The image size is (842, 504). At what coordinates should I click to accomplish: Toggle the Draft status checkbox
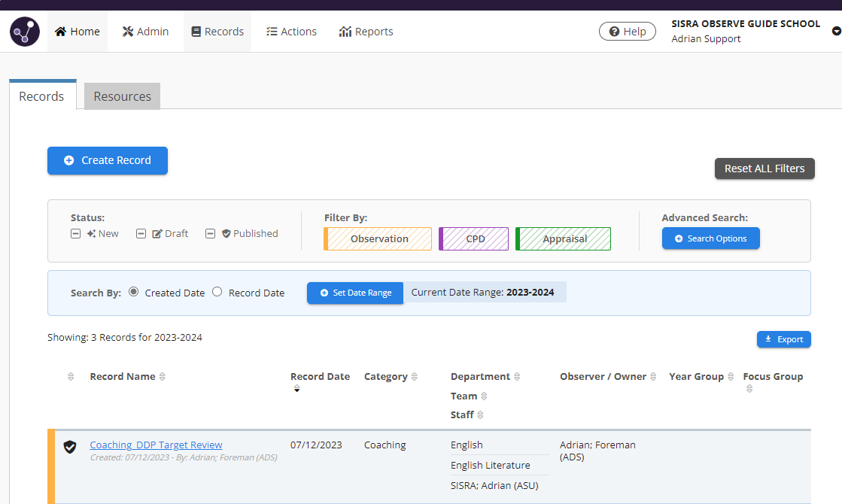141,234
